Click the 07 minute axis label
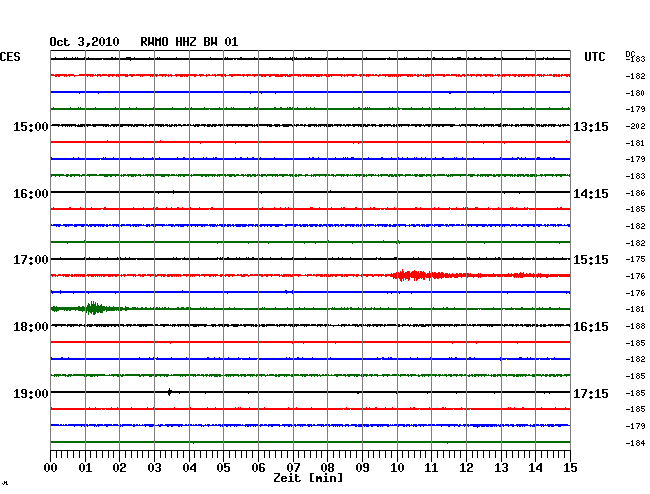This screenshot has height=494, width=650. [x=293, y=467]
